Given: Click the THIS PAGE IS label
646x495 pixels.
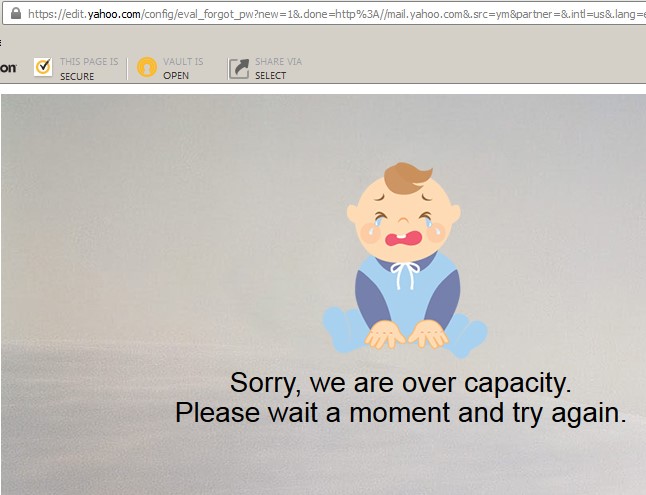Looking at the screenshot, I should pyautogui.click(x=89, y=62).
